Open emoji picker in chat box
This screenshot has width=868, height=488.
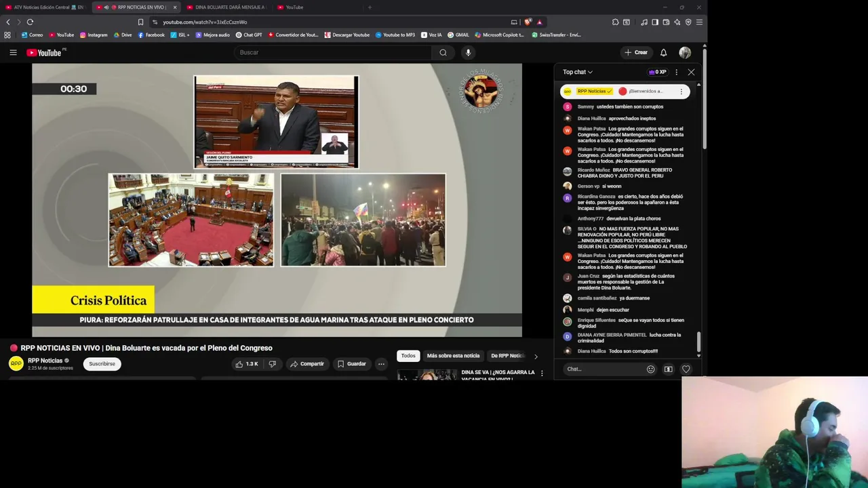point(650,369)
